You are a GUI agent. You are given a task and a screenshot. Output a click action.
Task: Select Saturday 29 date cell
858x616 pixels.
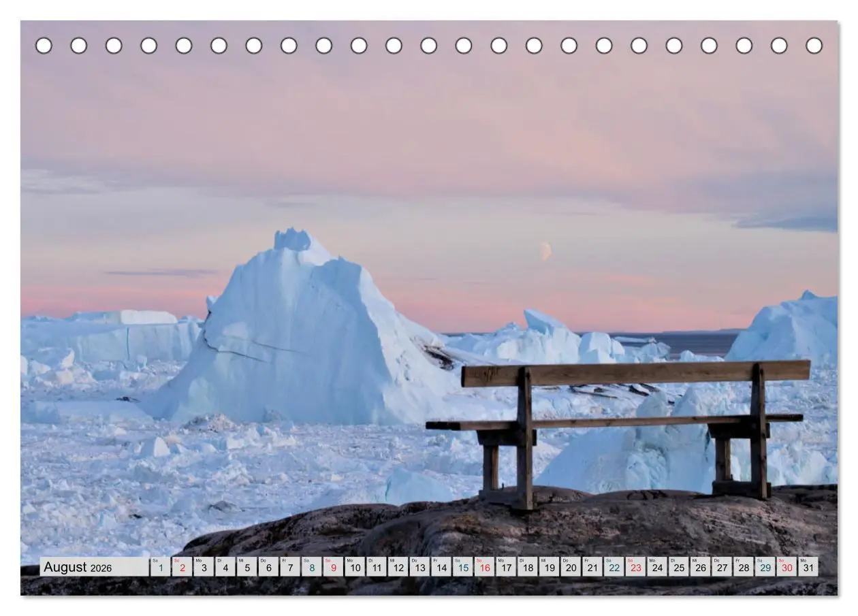tap(765, 567)
